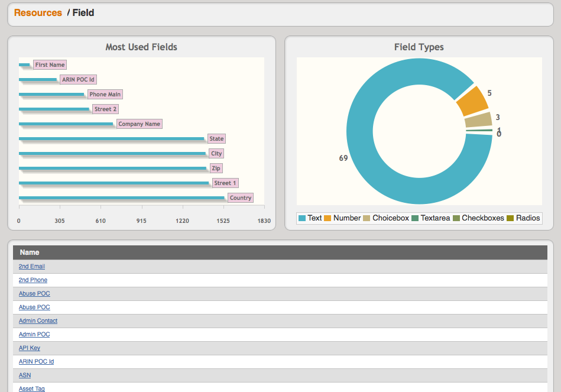Open the ASN field link

25,375
